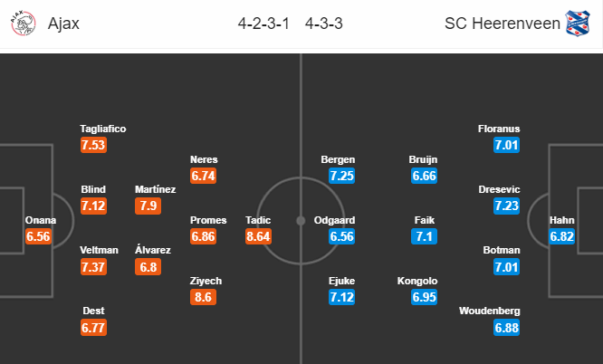Click the SC Heerenveen club crest icon
603x364 pixels.
pyautogui.click(x=578, y=24)
